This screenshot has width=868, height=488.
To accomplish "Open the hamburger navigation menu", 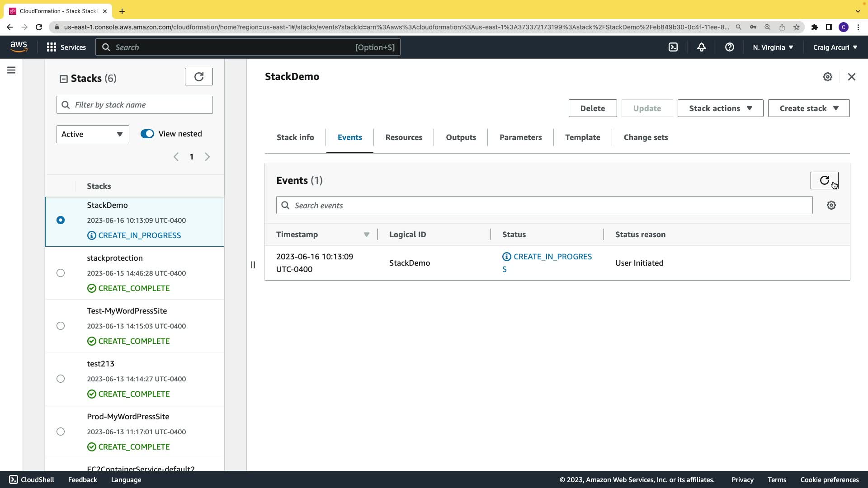I will tap(11, 70).
